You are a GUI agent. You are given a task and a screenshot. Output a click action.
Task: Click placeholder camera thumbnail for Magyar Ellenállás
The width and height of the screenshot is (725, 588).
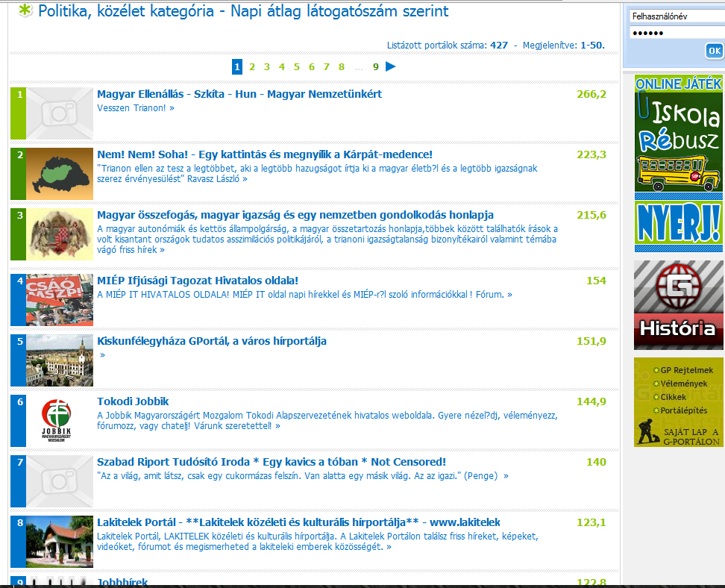tap(60, 113)
